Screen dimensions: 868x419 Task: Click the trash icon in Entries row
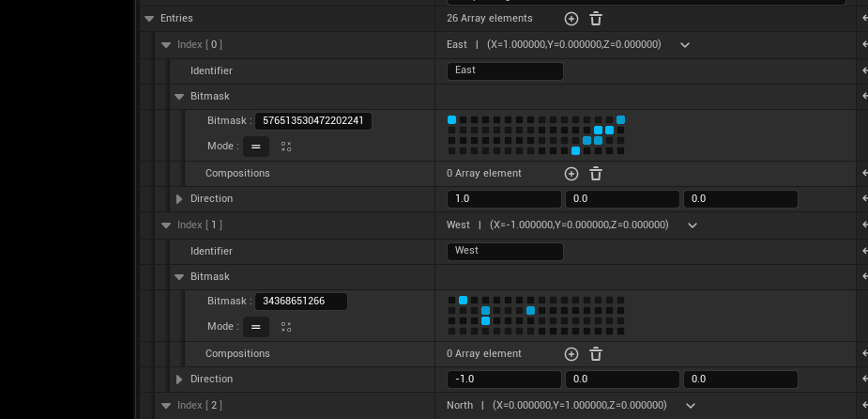point(596,19)
